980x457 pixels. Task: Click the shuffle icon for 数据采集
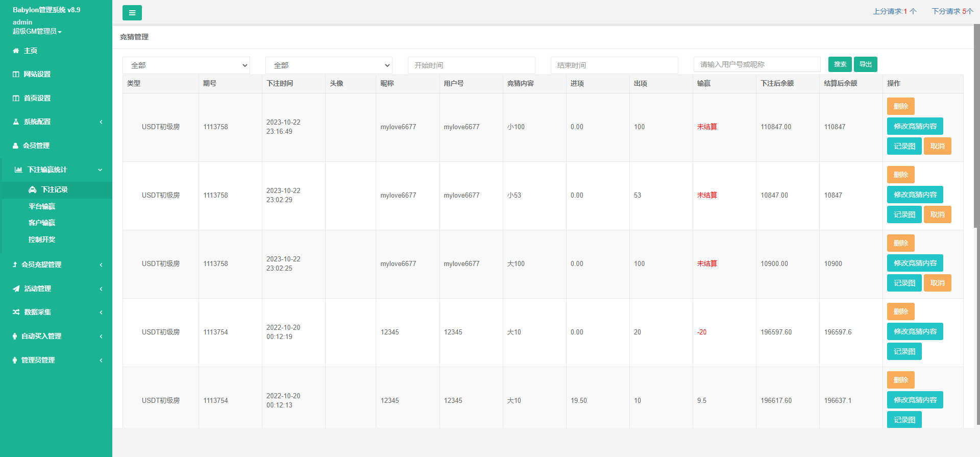[16, 312]
